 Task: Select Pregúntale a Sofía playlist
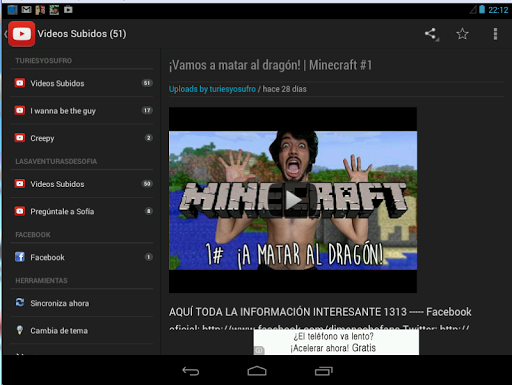(x=82, y=211)
